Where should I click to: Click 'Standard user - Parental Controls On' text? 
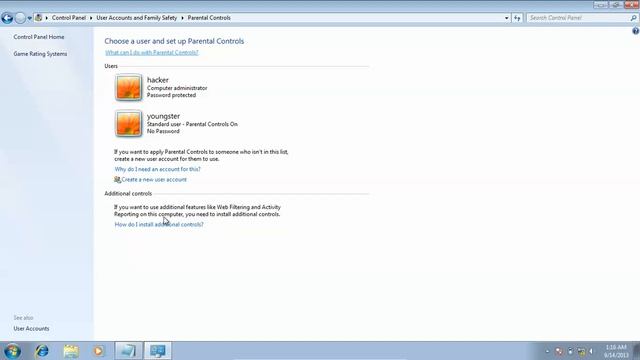click(x=192, y=124)
